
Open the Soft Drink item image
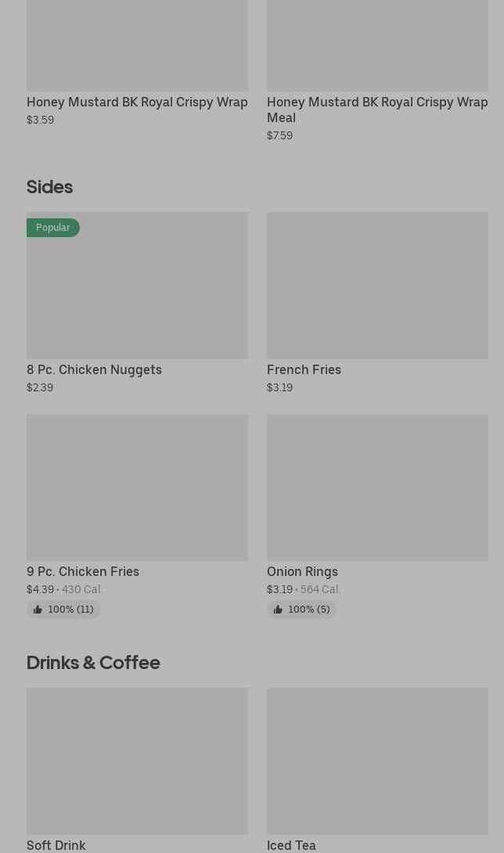pyautogui.click(x=137, y=761)
